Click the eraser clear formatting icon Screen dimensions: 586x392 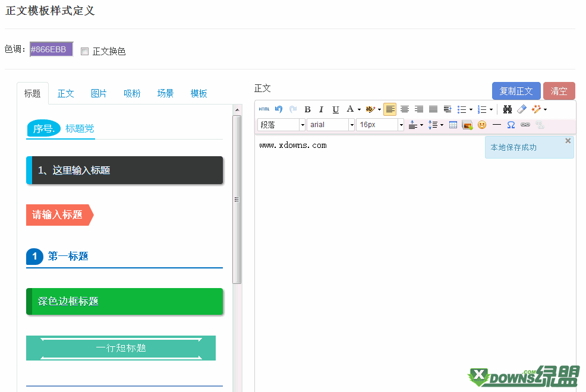tap(522, 109)
